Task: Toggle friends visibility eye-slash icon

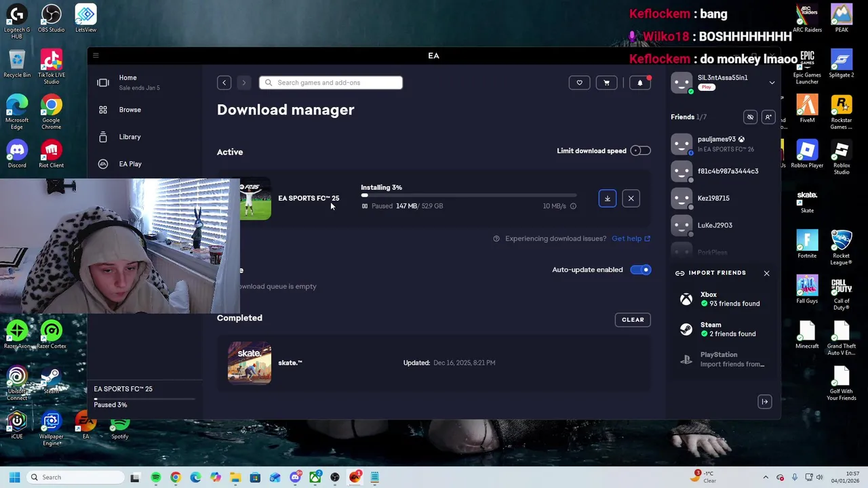Action: 750,117
